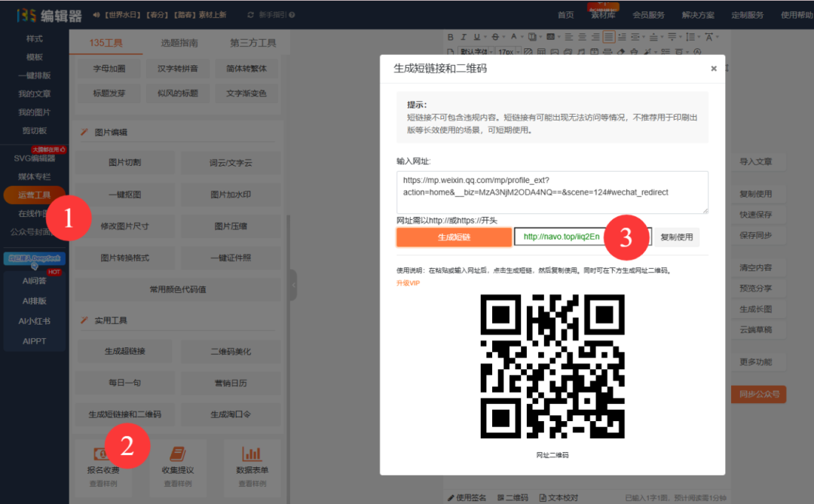
Task: Open the 词云/文字云 tool
Action: pos(231,163)
